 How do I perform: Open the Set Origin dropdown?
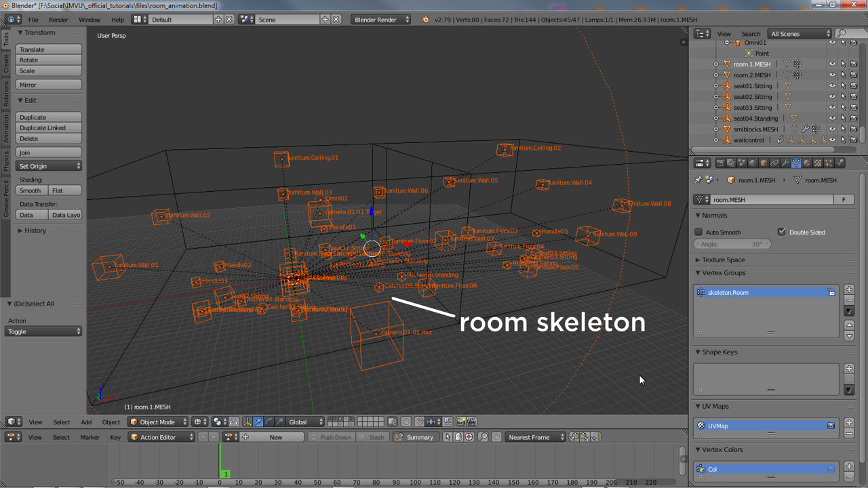(49, 166)
